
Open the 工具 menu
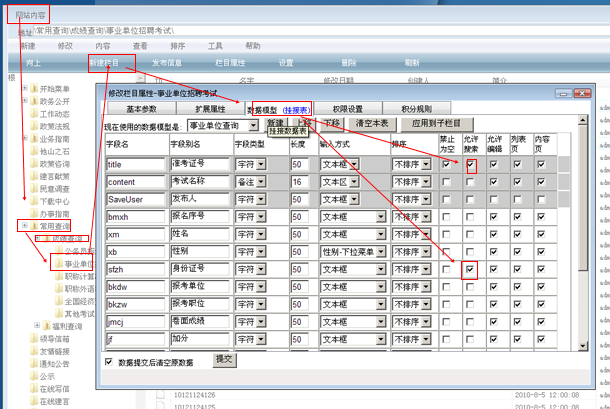[x=215, y=46]
